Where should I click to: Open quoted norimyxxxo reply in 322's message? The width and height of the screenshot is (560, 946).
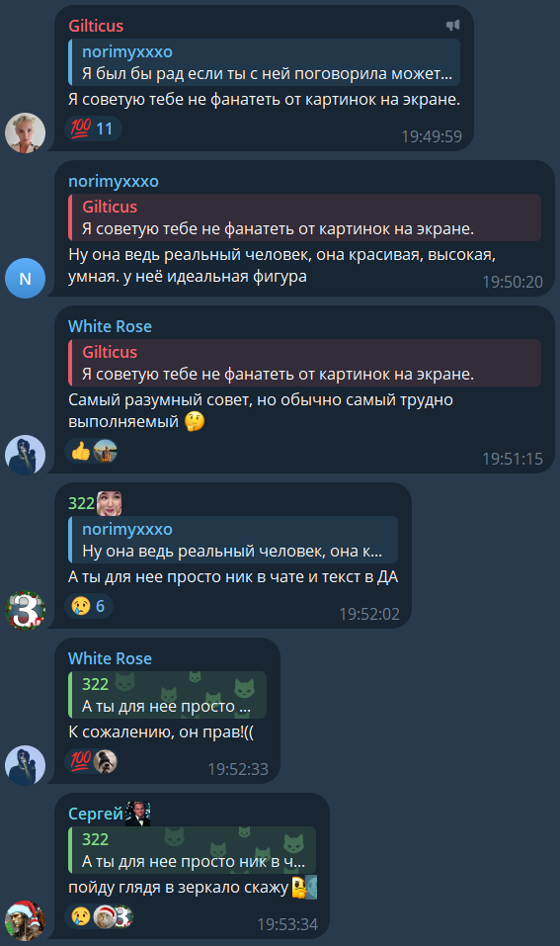click(233, 540)
